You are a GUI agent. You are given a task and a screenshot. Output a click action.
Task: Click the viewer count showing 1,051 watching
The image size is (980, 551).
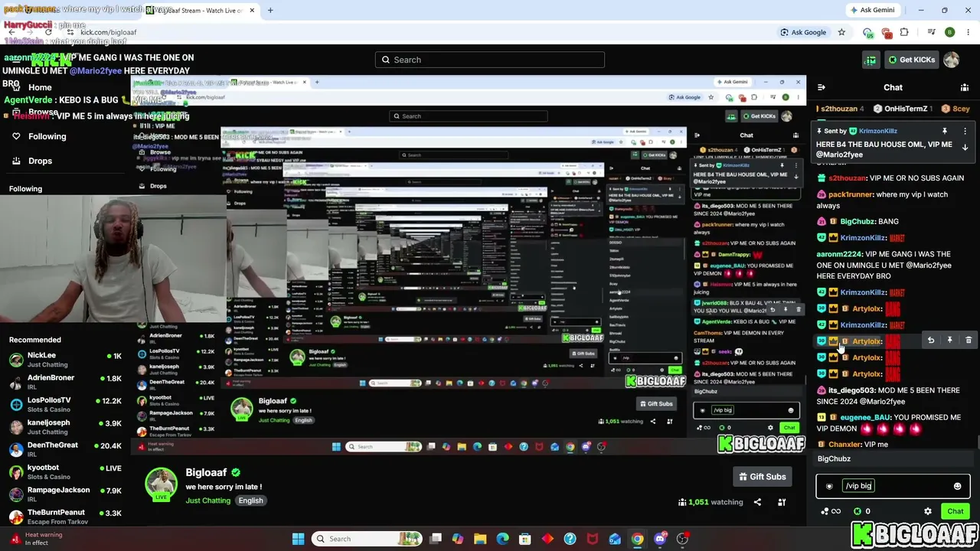(x=710, y=502)
